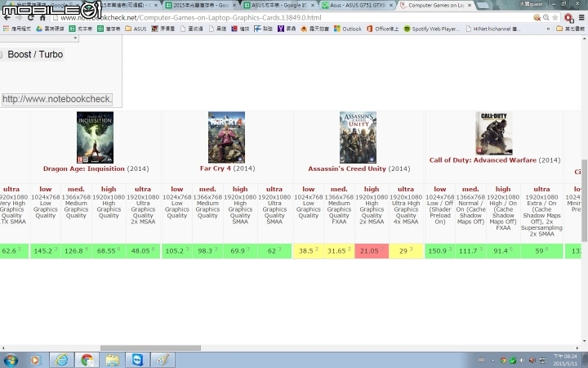Screen dimensions: 588x368
Task: Open the ASUS bookmark folder
Action: point(136,29)
